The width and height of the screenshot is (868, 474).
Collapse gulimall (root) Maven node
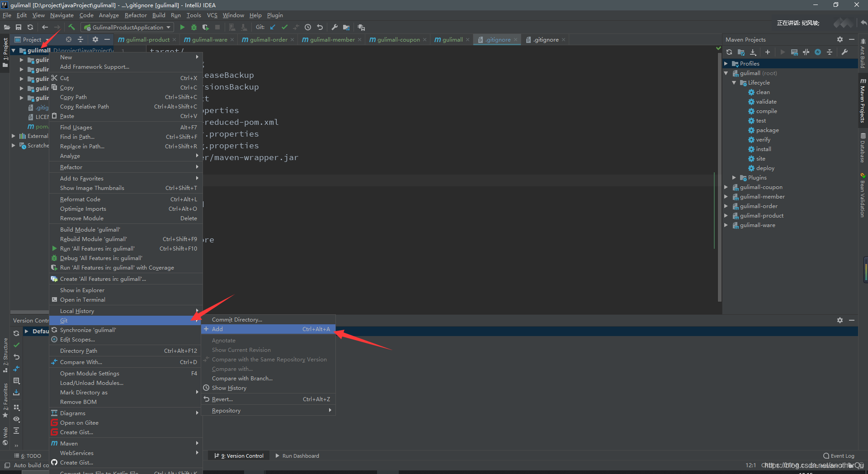click(x=726, y=73)
